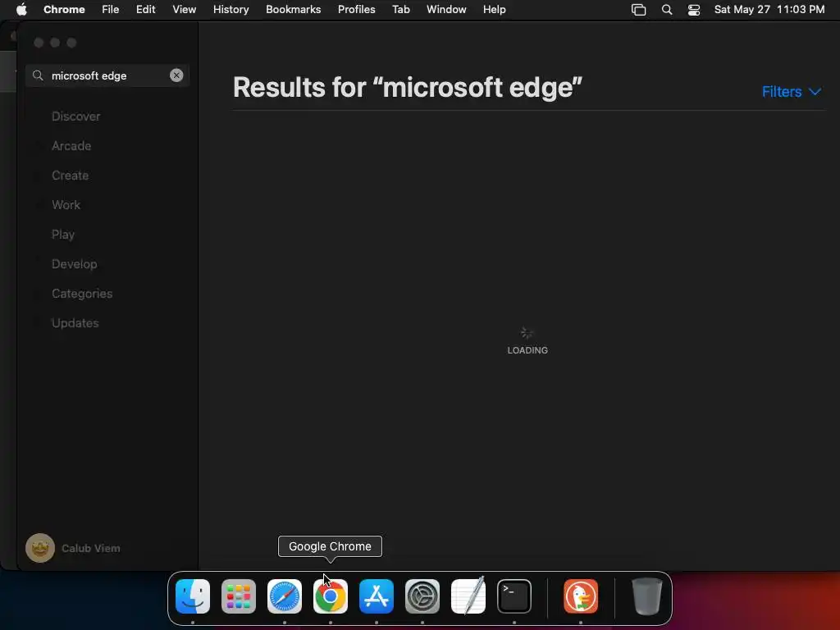
Task: Open the App Store Dock icon
Action: pos(377,596)
